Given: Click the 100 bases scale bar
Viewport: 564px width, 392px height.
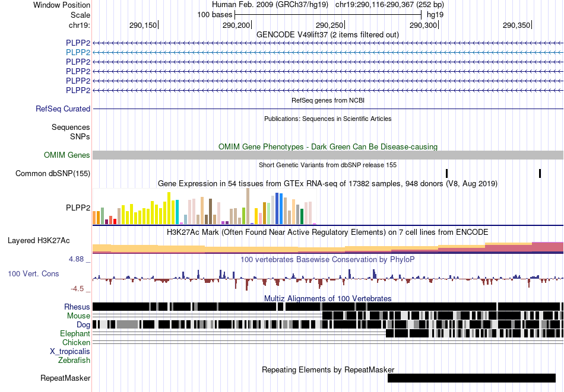Looking at the screenshot, I should point(328,15).
